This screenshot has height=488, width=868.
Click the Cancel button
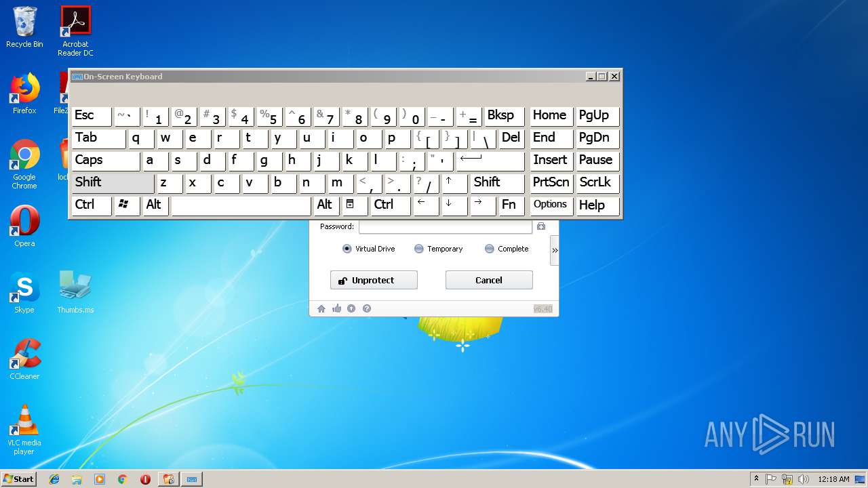[x=489, y=280]
